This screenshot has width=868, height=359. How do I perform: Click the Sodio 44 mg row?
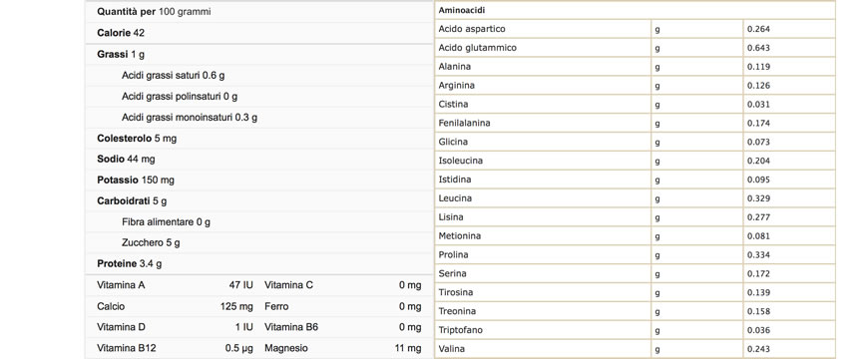(259, 160)
